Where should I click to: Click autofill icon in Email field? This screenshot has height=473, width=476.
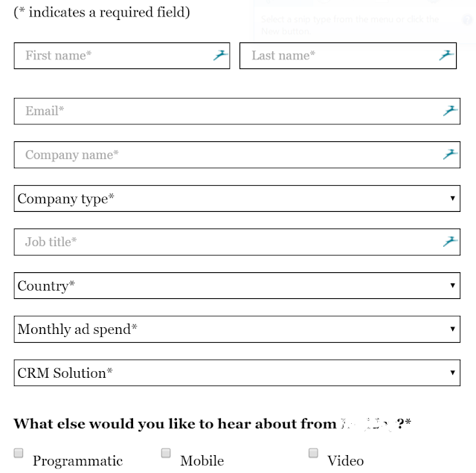point(450,111)
